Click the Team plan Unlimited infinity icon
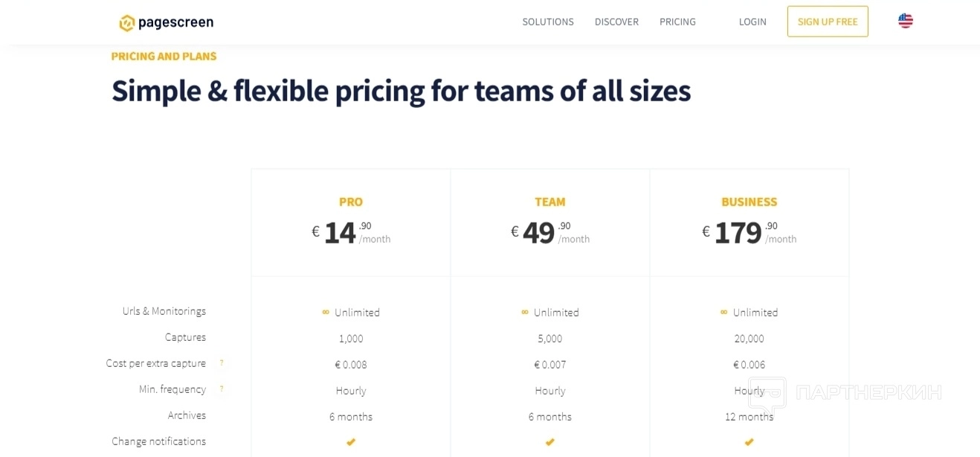Image resolution: width=980 pixels, height=457 pixels. pyautogui.click(x=525, y=313)
